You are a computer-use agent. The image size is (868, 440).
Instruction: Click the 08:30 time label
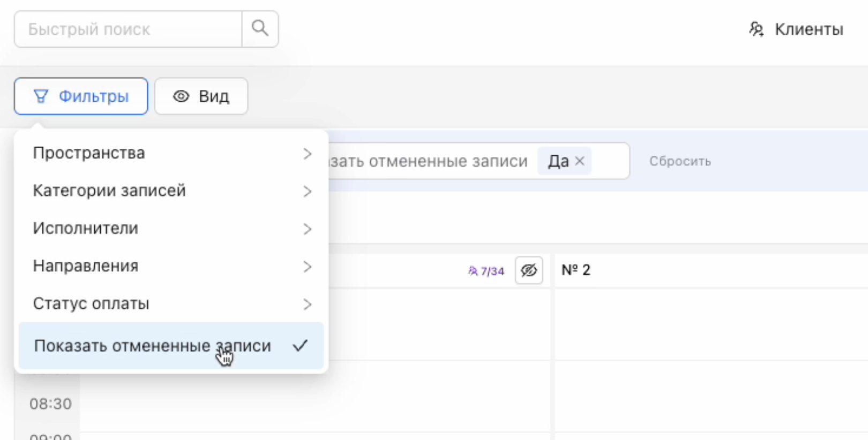coord(50,404)
